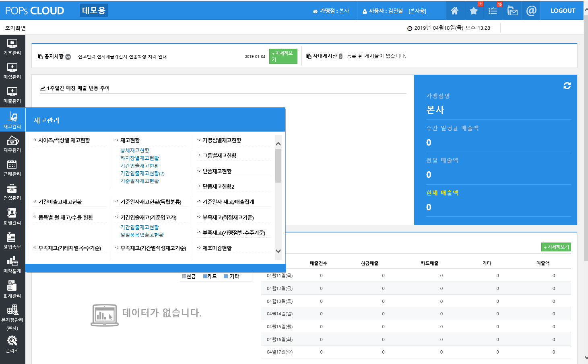Open 부족재고(적정재고기준) menu item
This screenshot has height=364, width=588.
point(228,218)
